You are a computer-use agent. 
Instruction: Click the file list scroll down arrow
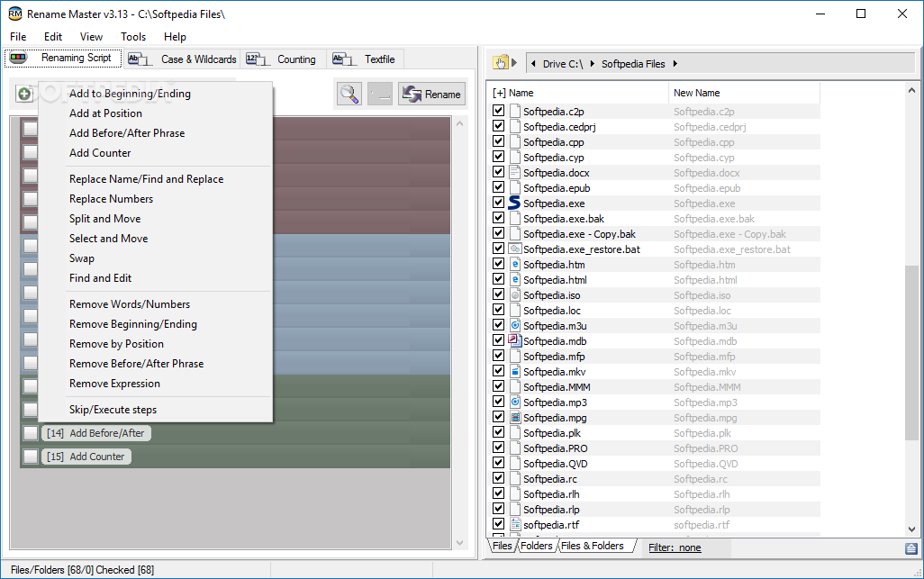point(911,529)
